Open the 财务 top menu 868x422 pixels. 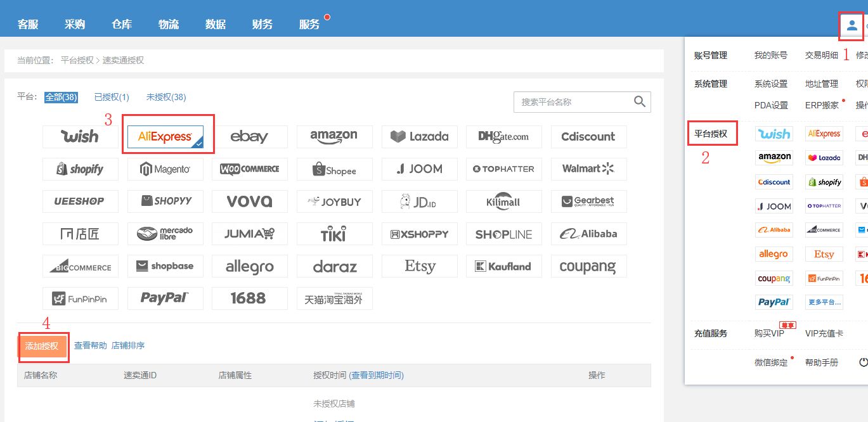point(262,24)
